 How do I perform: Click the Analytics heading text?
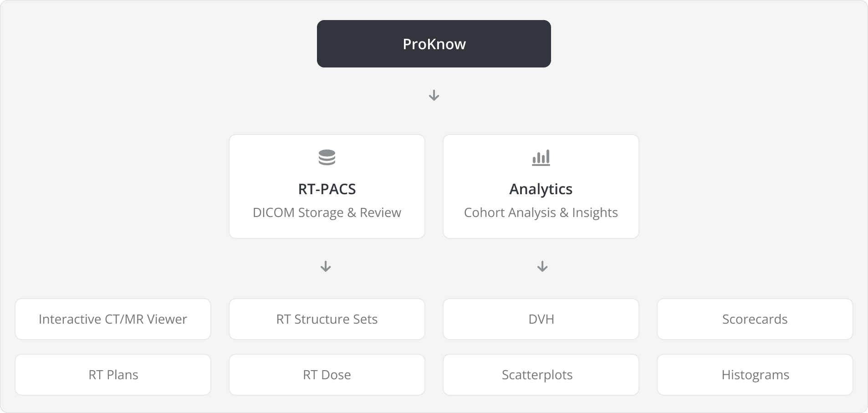[x=541, y=189]
